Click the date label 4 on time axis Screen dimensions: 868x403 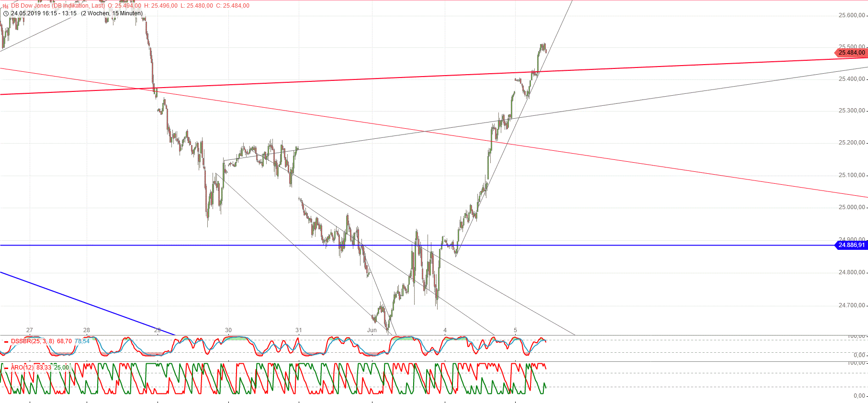point(445,330)
